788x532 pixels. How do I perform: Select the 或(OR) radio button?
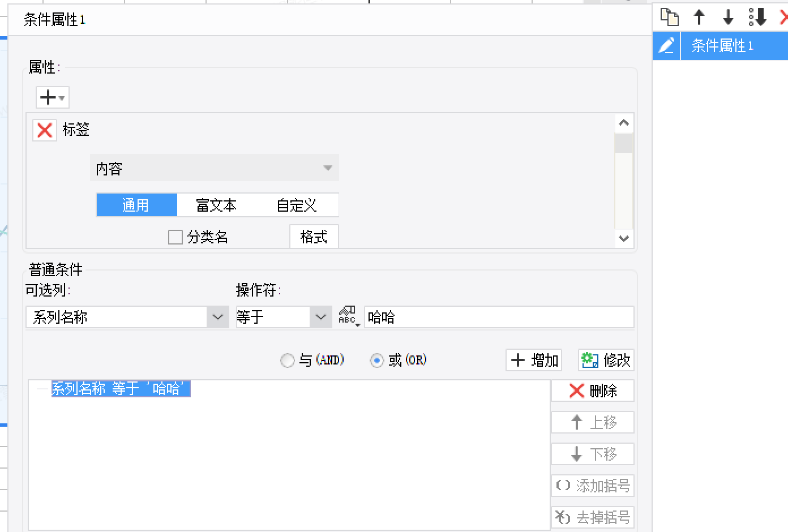376,360
